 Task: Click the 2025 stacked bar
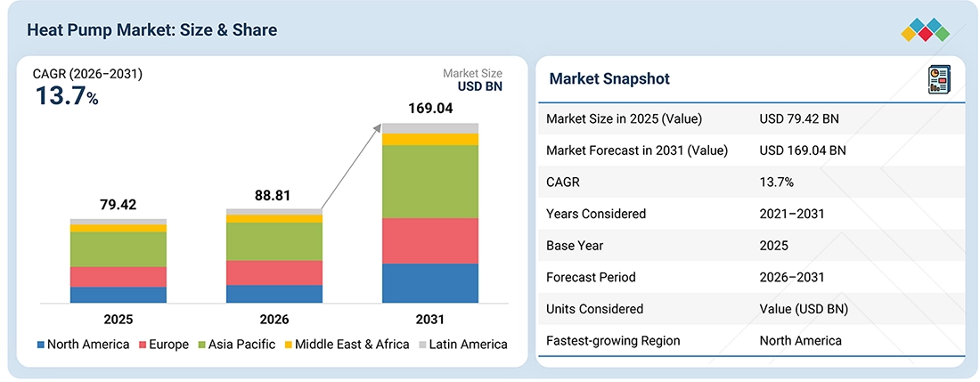pos(118,261)
